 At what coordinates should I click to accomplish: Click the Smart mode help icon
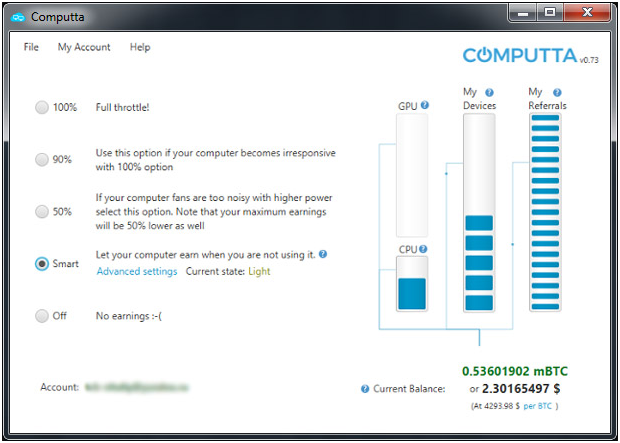tap(323, 254)
